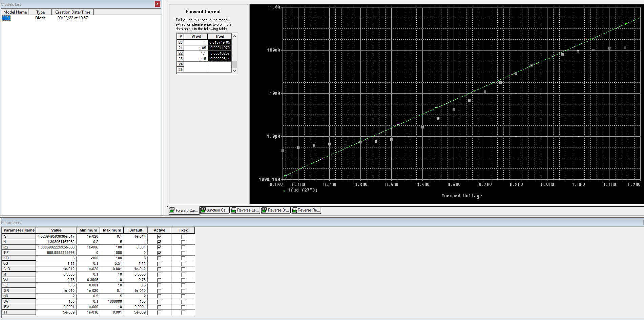644x321 pixels.
Task: Click the scroll-up arrow of the data table
Action: click(x=234, y=36)
